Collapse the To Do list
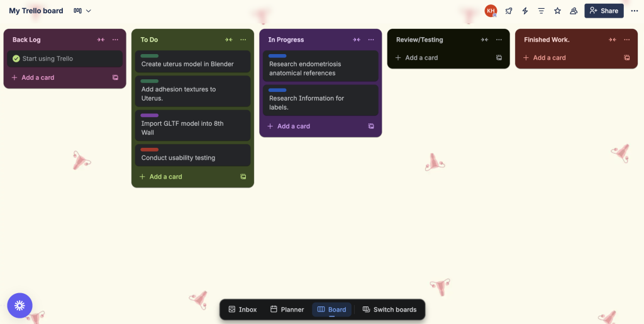 (229, 40)
